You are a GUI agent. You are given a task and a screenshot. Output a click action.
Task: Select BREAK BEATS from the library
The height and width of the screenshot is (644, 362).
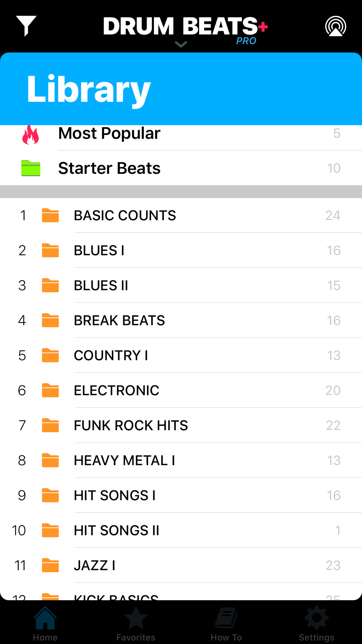click(x=181, y=321)
